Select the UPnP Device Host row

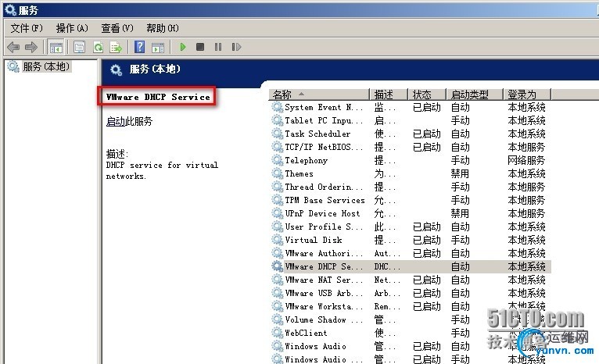[410, 213]
